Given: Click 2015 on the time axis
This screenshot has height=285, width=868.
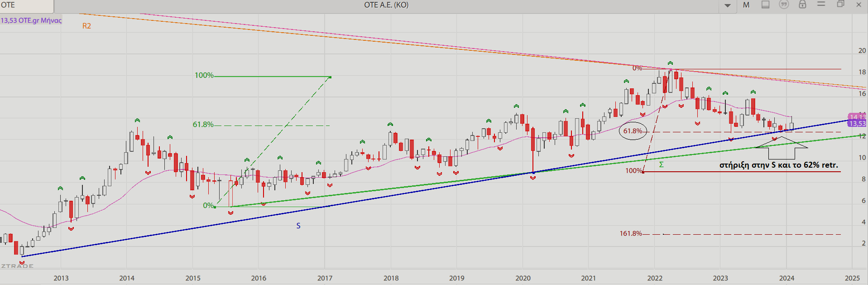Looking at the screenshot, I should point(193,278).
